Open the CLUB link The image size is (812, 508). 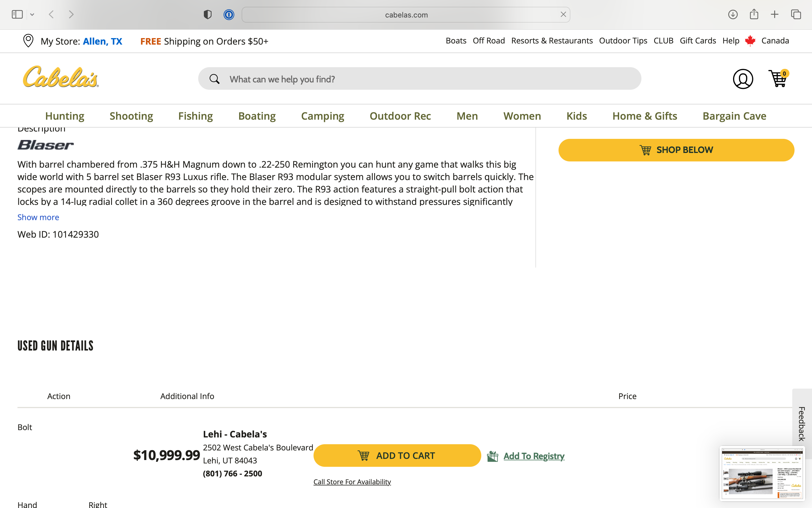coord(663,41)
